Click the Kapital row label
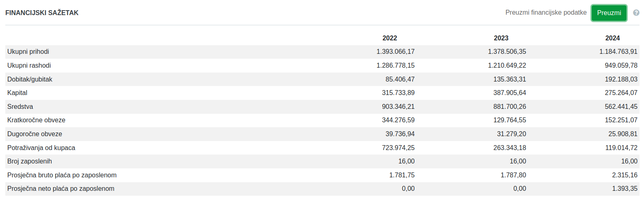Screen dimensions: 644x212 pyautogui.click(x=17, y=93)
